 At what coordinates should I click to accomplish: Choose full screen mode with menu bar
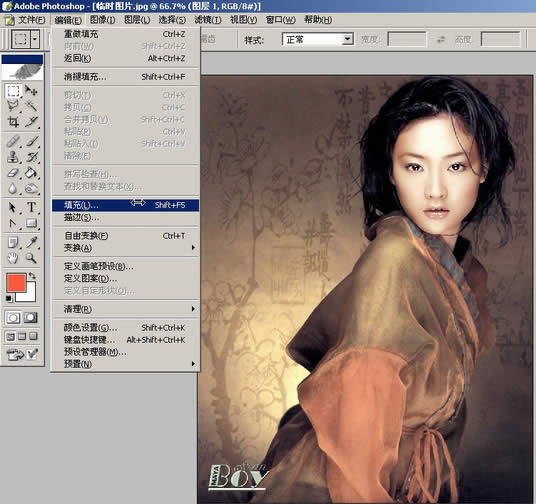pyautogui.click(x=22, y=336)
